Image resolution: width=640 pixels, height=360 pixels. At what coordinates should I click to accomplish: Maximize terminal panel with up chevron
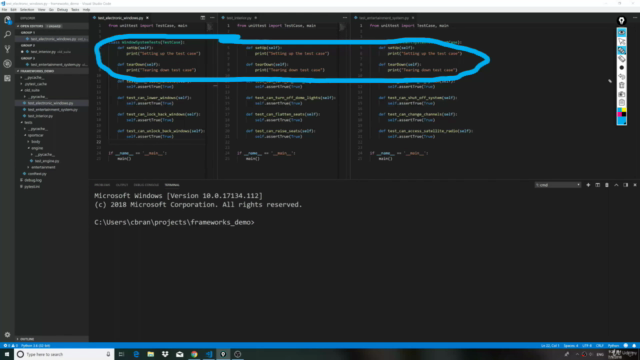point(616,185)
